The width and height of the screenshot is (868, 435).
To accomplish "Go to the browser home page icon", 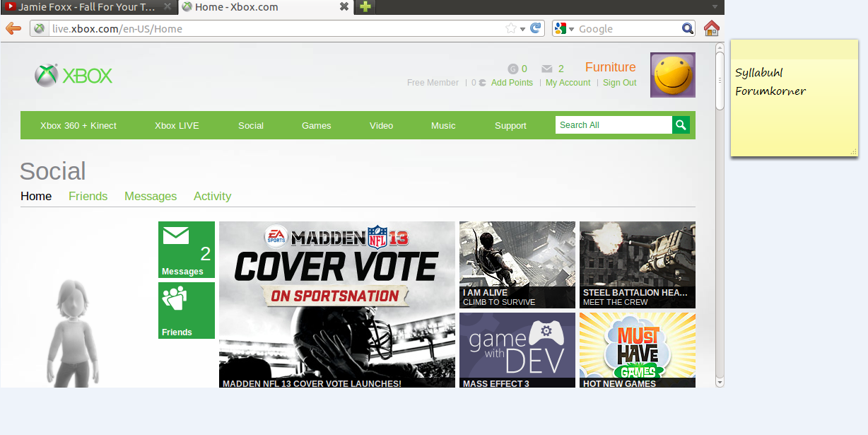I will click(x=711, y=28).
